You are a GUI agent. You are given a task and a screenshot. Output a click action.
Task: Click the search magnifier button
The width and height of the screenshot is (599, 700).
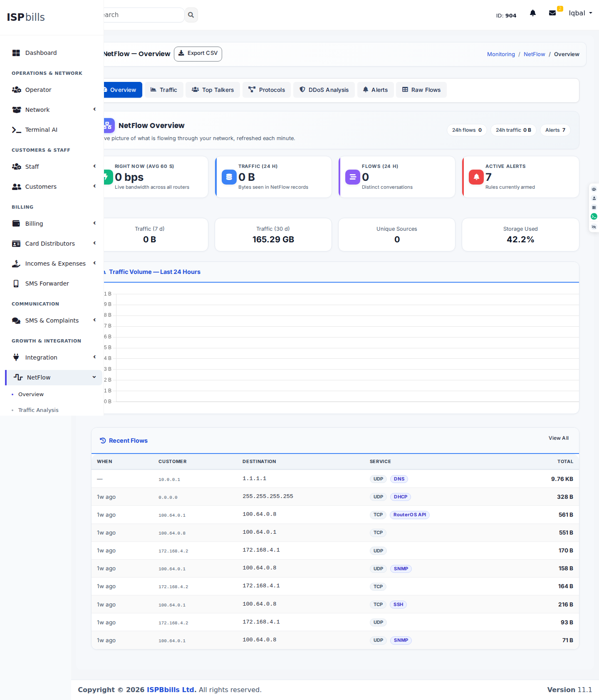(191, 15)
